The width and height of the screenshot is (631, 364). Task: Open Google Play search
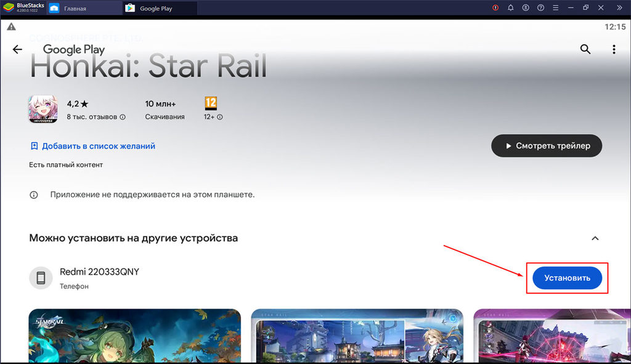click(x=585, y=49)
